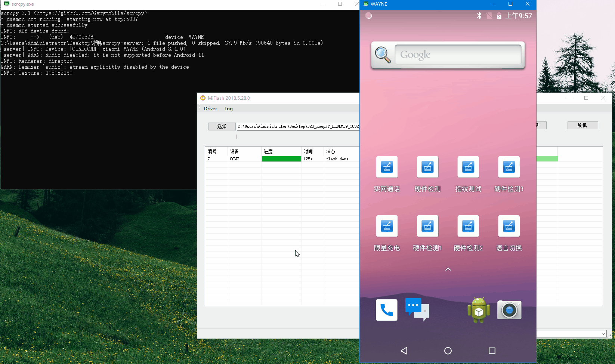This screenshot has width=615, height=364.
Task: Click the scrcpy.exe console window icon
Action: click(7, 4)
